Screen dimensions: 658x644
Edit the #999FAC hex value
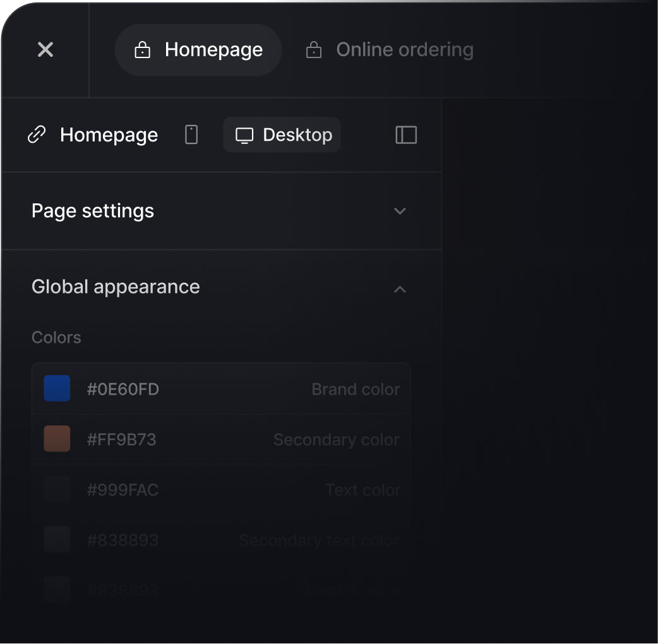point(123,490)
